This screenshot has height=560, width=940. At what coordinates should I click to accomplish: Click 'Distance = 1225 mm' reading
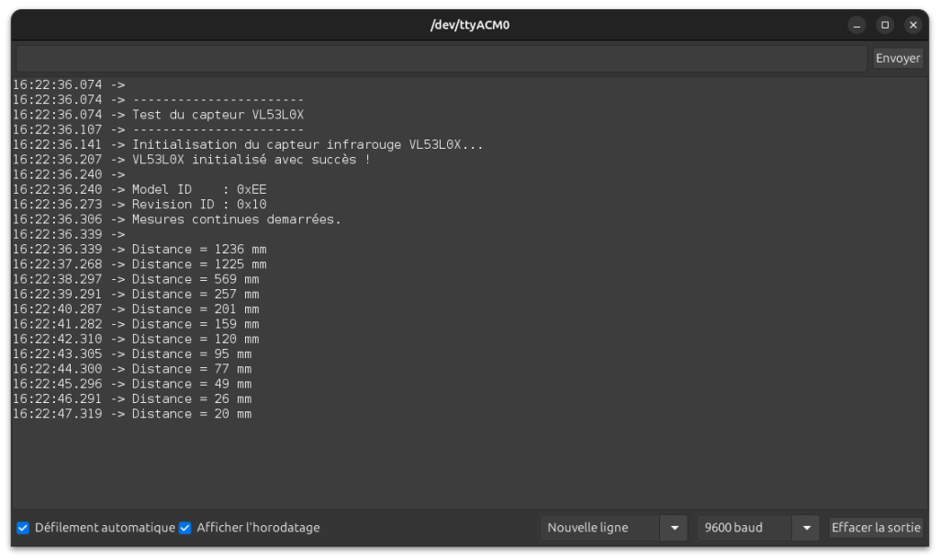[199, 264]
